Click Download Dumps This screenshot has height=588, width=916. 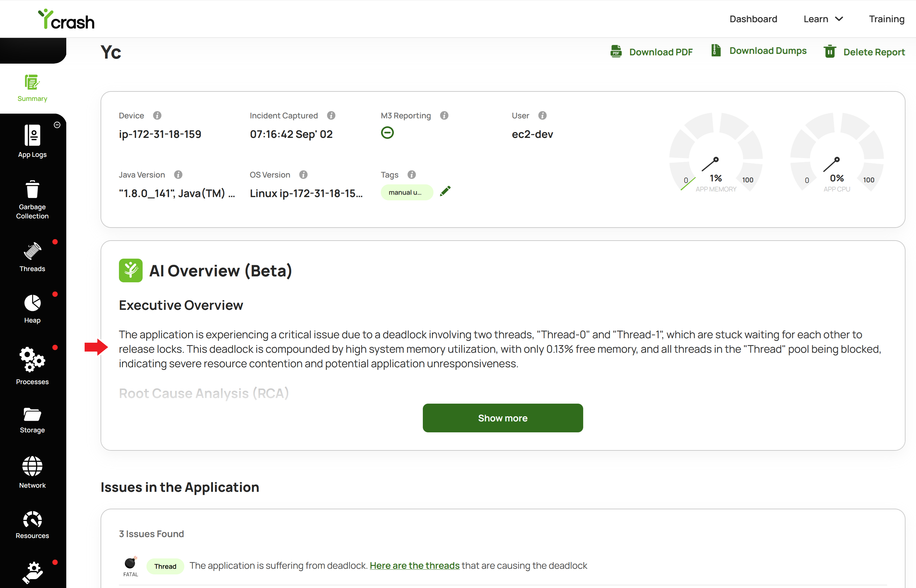click(x=759, y=50)
